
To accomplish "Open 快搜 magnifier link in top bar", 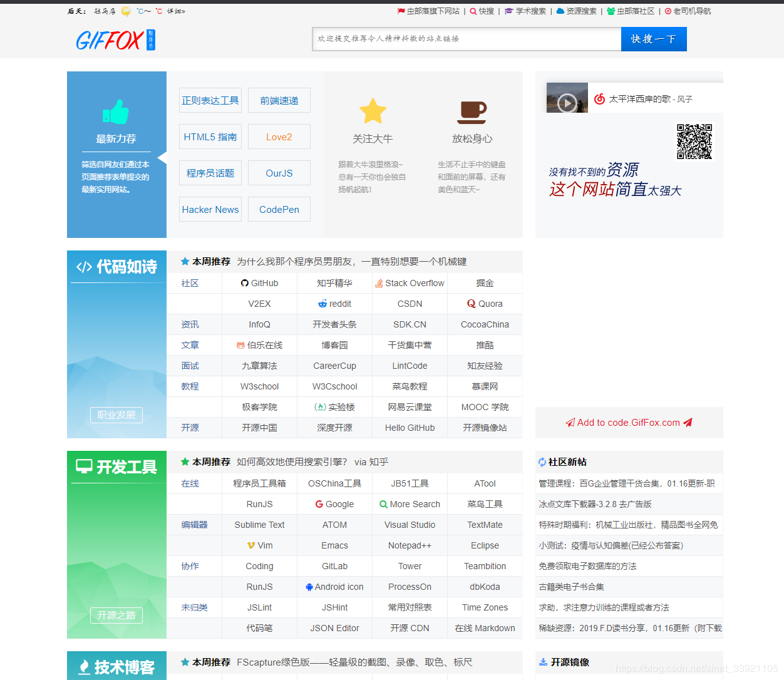I will 482,11.
